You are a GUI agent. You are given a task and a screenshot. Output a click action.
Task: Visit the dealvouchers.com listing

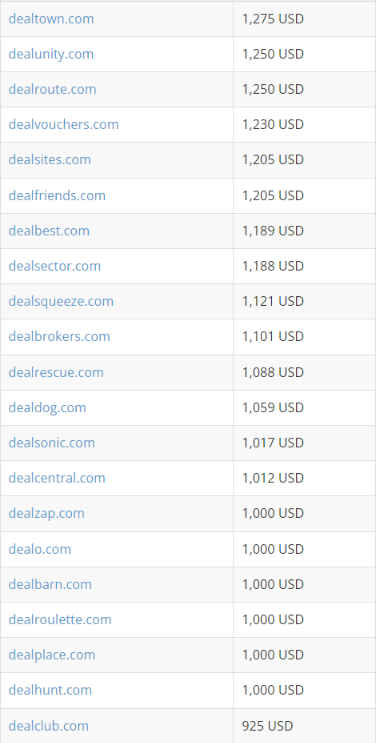click(x=64, y=125)
